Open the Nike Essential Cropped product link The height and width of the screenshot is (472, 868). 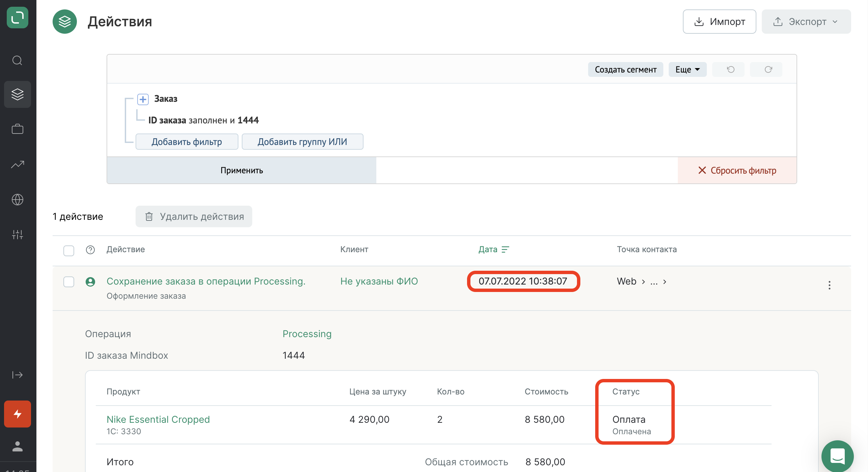pyautogui.click(x=158, y=419)
